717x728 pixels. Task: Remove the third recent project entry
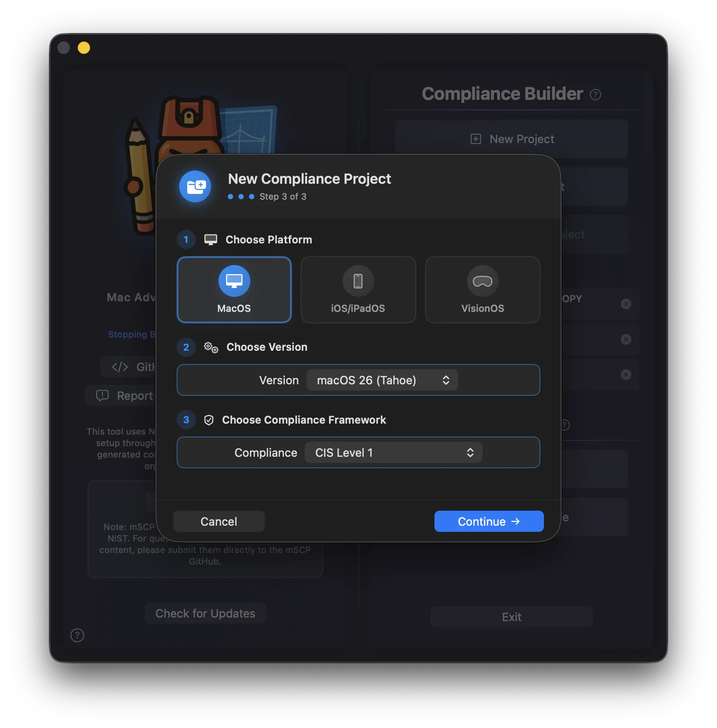(626, 375)
